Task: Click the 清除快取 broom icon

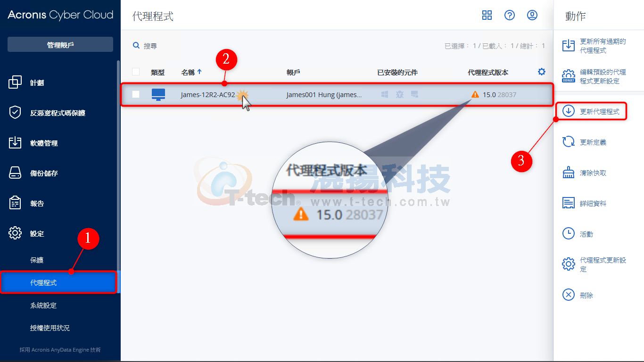Action: pos(569,173)
